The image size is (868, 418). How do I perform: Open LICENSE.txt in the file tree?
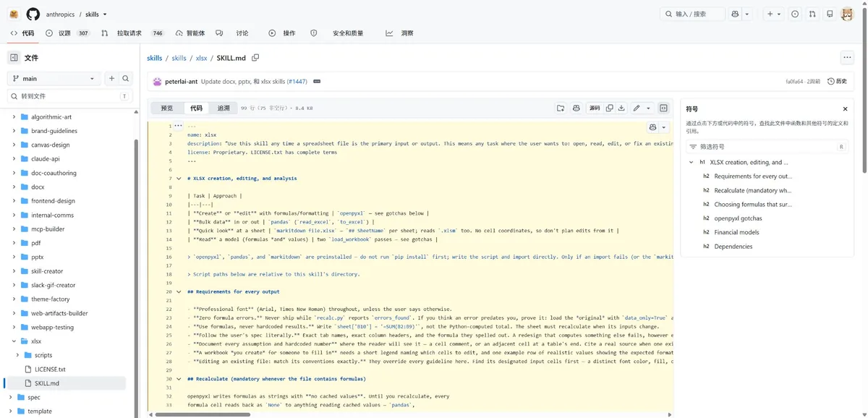(51, 370)
